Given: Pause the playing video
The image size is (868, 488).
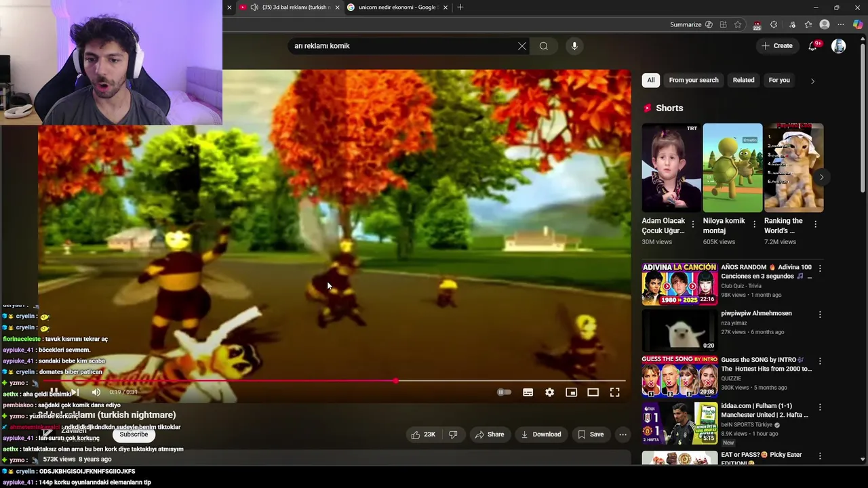Looking at the screenshot, I should click(x=54, y=392).
